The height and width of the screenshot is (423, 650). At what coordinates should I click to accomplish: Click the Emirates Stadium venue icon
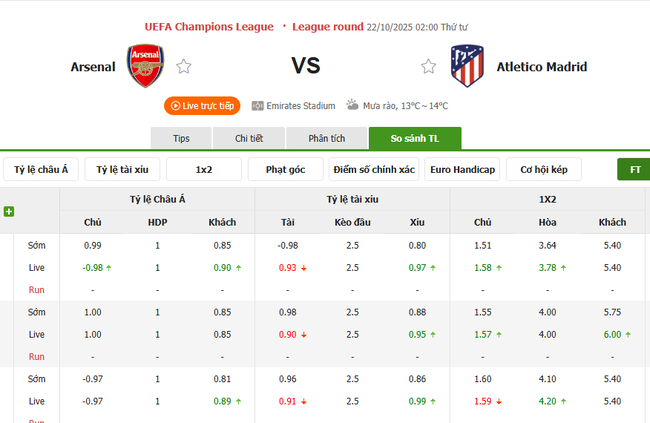258,105
